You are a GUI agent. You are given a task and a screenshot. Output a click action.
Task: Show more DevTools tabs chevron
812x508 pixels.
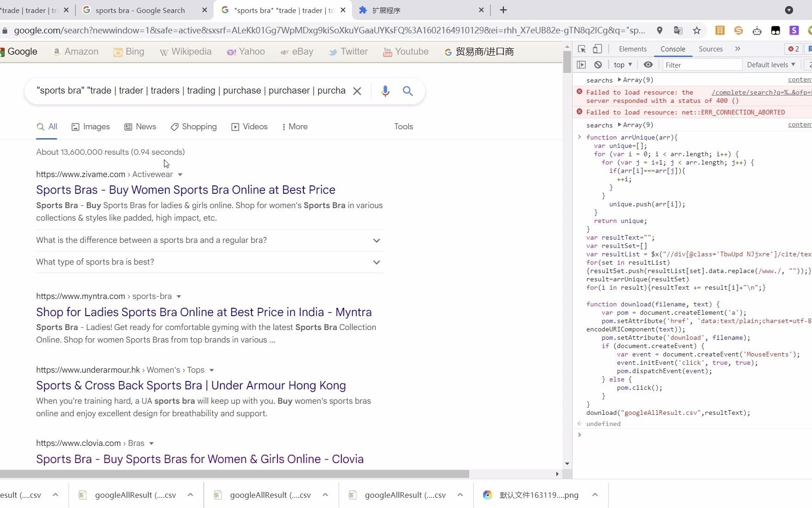point(738,49)
